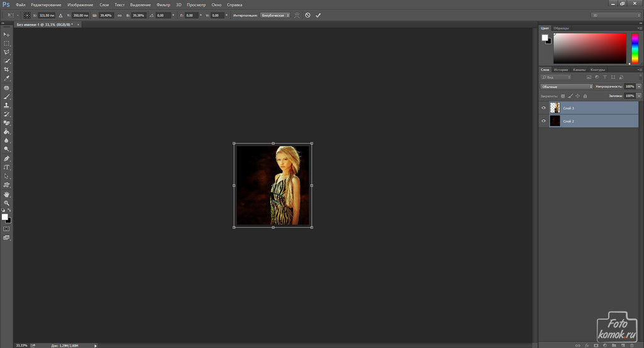Expand the Непрозрачность opacity dropdown arrow
Screen dimensions: 644x348
639,86
